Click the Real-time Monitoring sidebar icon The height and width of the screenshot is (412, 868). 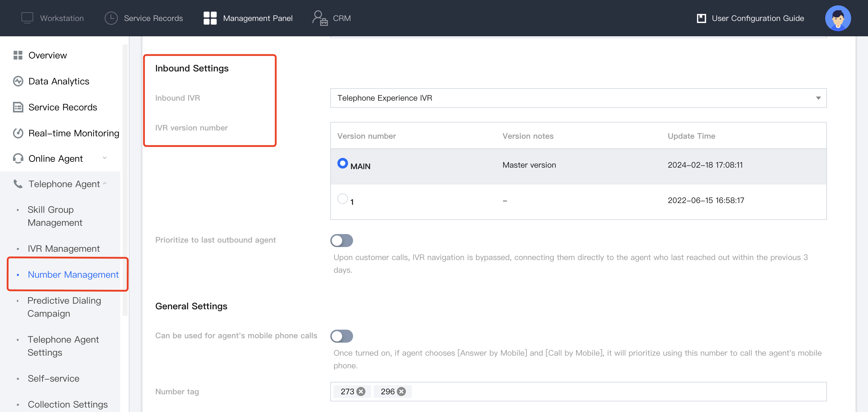pyautogui.click(x=18, y=133)
